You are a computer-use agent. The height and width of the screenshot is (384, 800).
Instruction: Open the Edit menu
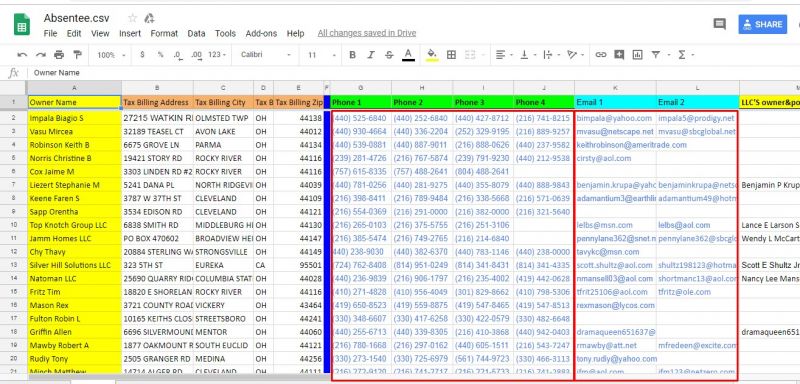pyautogui.click(x=74, y=34)
